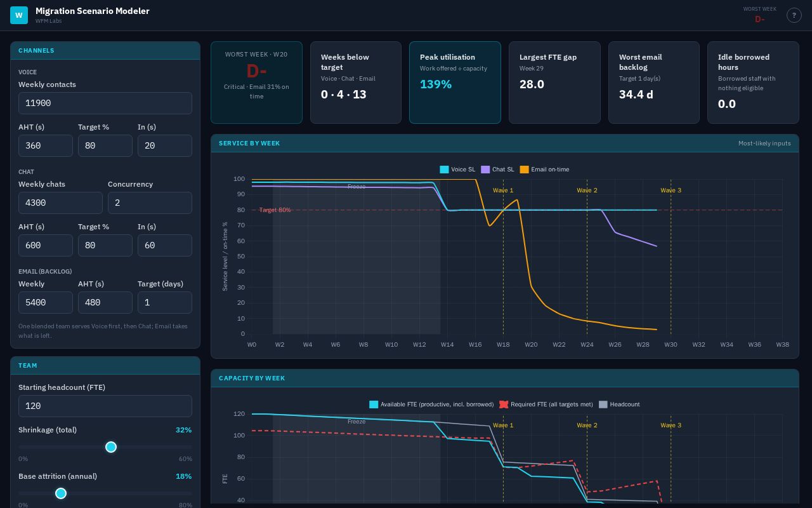The height and width of the screenshot is (508, 812).
Task: Click the Voice weekly contacts field
Action: point(105,103)
